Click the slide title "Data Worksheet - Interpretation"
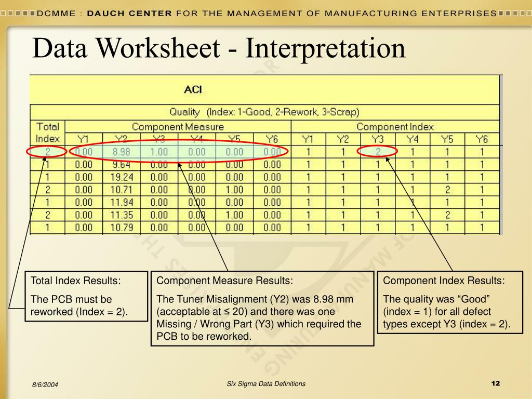The height and width of the screenshot is (399, 532). (x=219, y=48)
